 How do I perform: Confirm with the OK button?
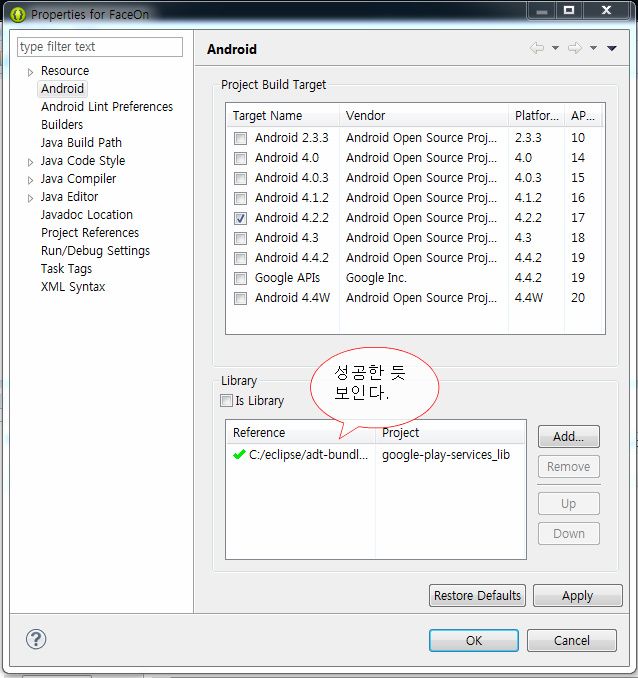point(474,640)
